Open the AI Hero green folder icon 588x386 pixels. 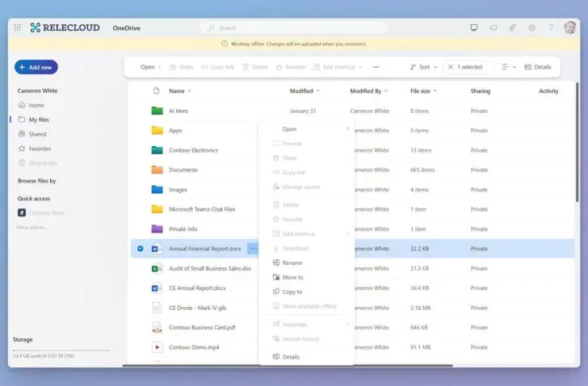(157, 111)
